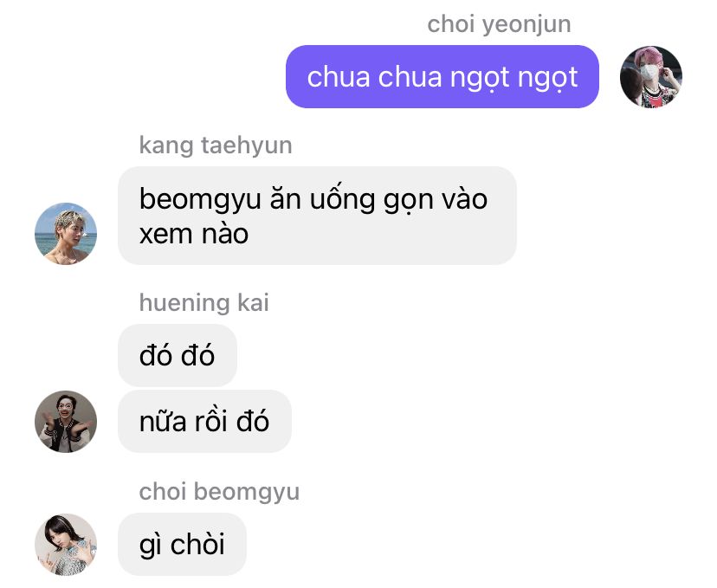Select the purple 'chua chua ngọt ngọt' bubble
The height and width of the screenshot is (588, 717).
click(442, 77)
